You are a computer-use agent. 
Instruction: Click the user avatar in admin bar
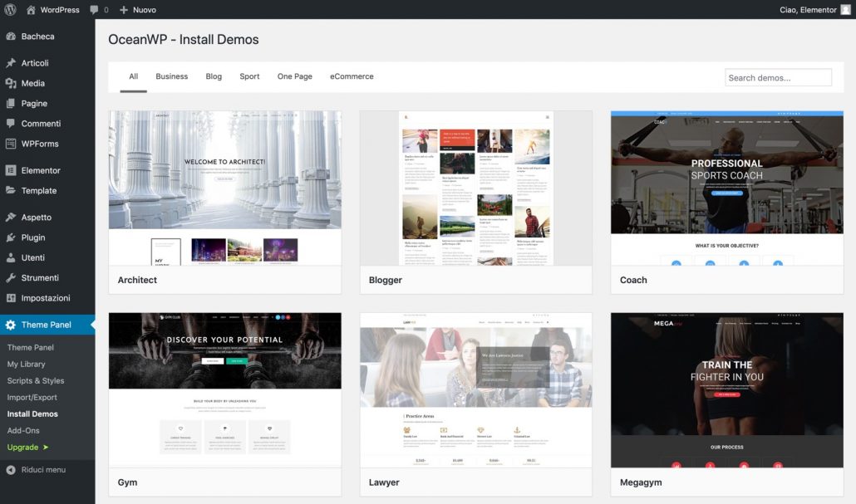pos(845,10)
